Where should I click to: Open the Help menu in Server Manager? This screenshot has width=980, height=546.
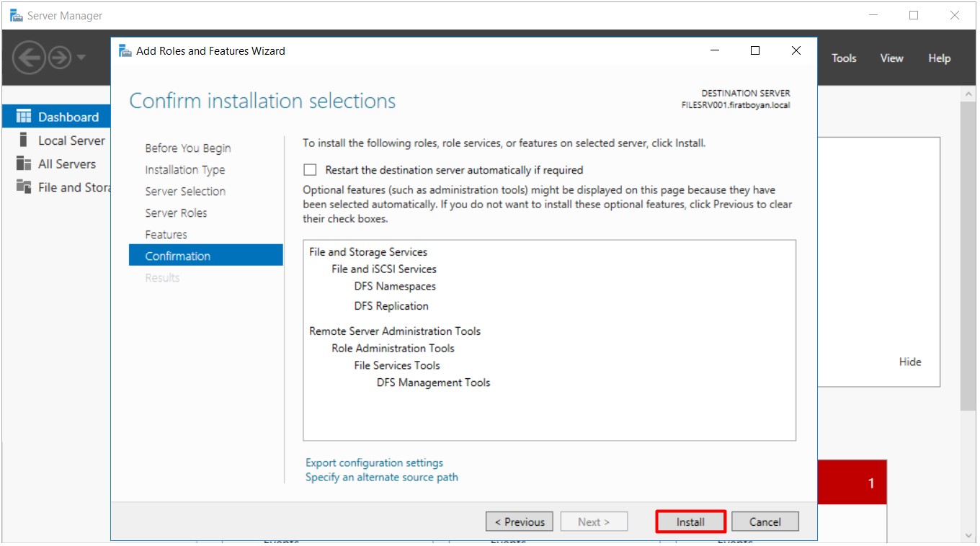[x=939, y=58]
